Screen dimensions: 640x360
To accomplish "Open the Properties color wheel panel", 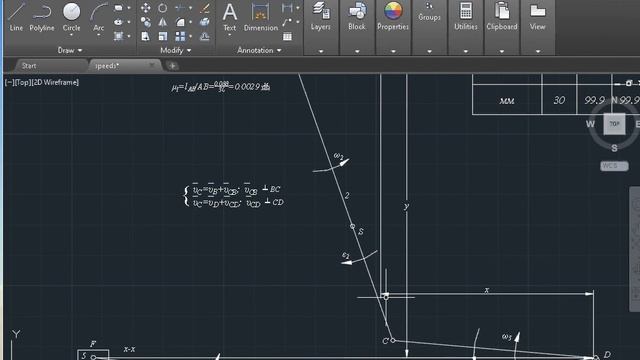I will 393,16.
